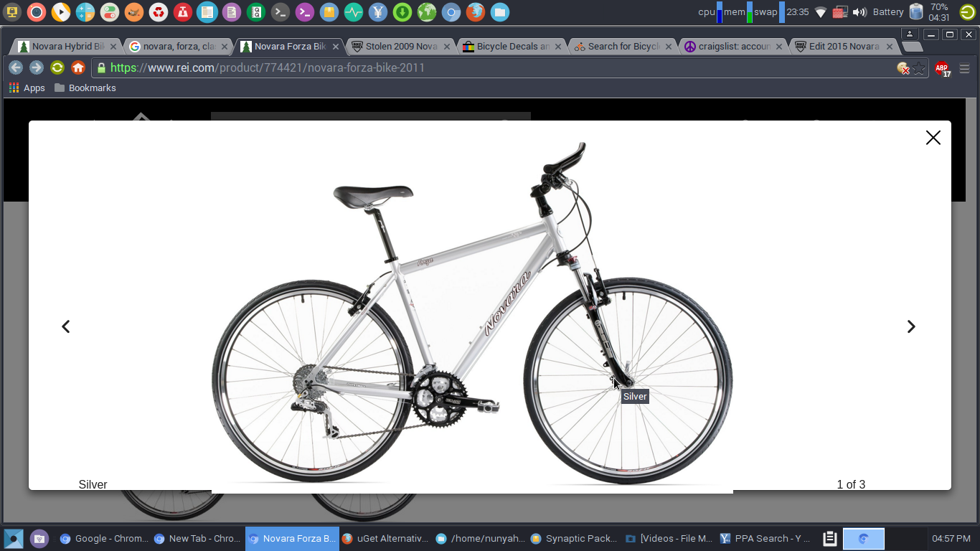Image resolution: width=980 pixels, height=551 pixels.
Task: Click the blocked cookies icon in address bar
Action: pyautogui.click(x=903, y=68)
